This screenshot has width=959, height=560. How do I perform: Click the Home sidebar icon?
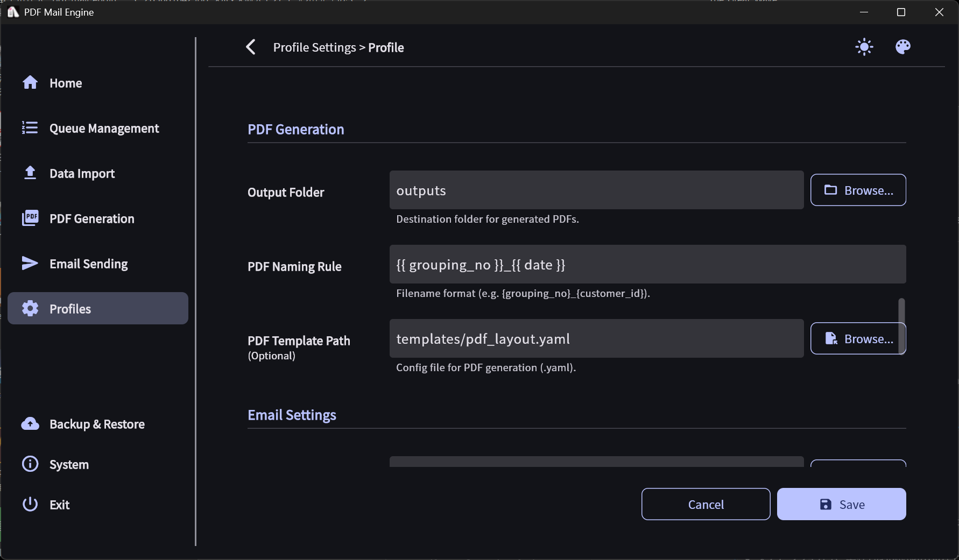click(x=30, y=82)
